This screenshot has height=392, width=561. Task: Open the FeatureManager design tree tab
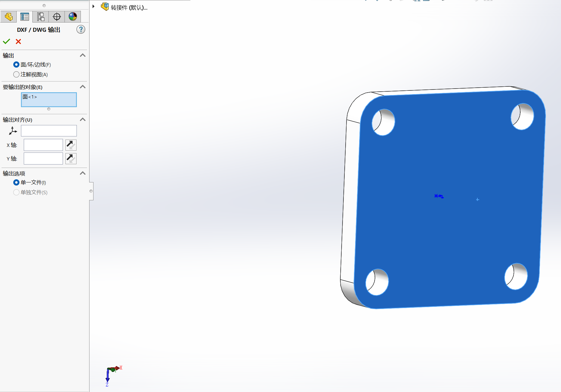[9, 17]
